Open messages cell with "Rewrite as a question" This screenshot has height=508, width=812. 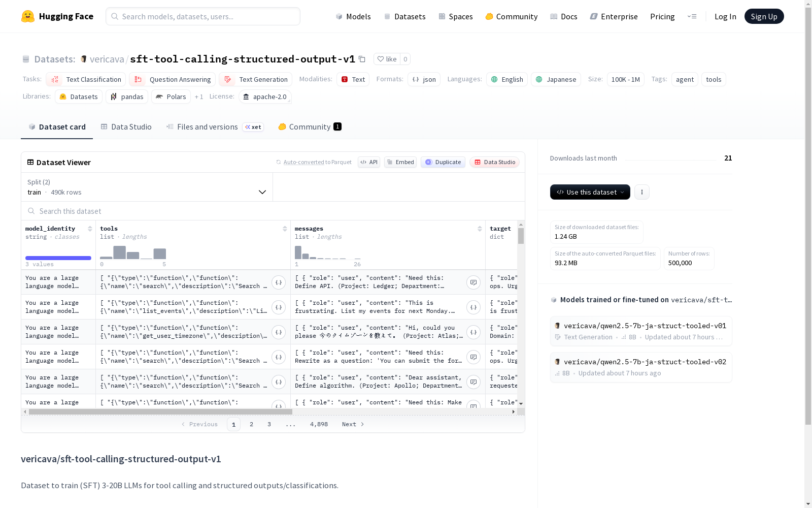click(473, 357)
